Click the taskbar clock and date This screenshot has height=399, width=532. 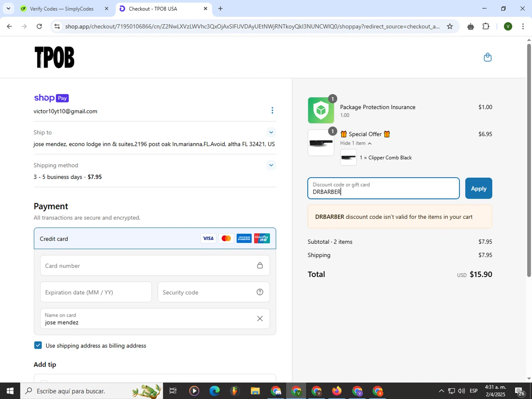pos(495,391)
